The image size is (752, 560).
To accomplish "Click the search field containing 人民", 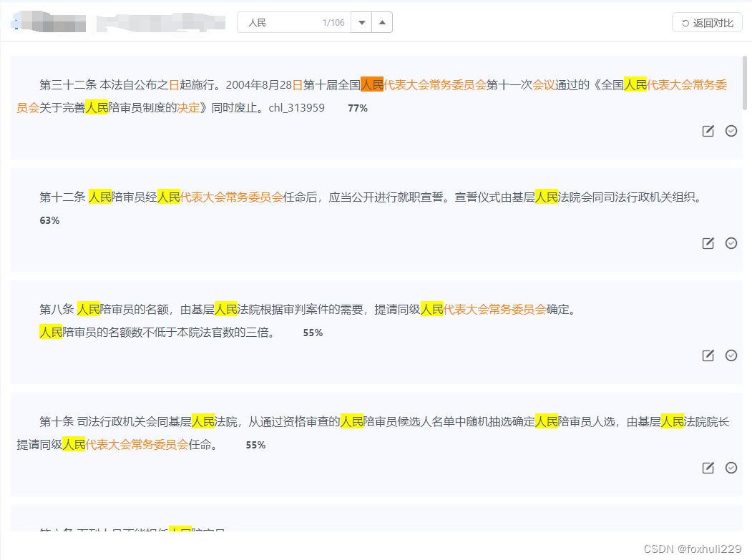I will coord(294,23).
